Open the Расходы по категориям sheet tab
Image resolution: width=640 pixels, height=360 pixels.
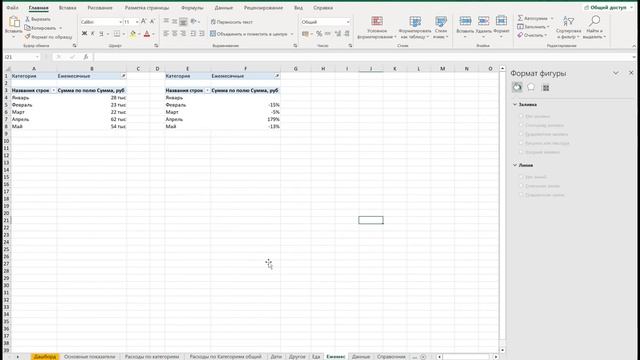click(x=152, y=357)
